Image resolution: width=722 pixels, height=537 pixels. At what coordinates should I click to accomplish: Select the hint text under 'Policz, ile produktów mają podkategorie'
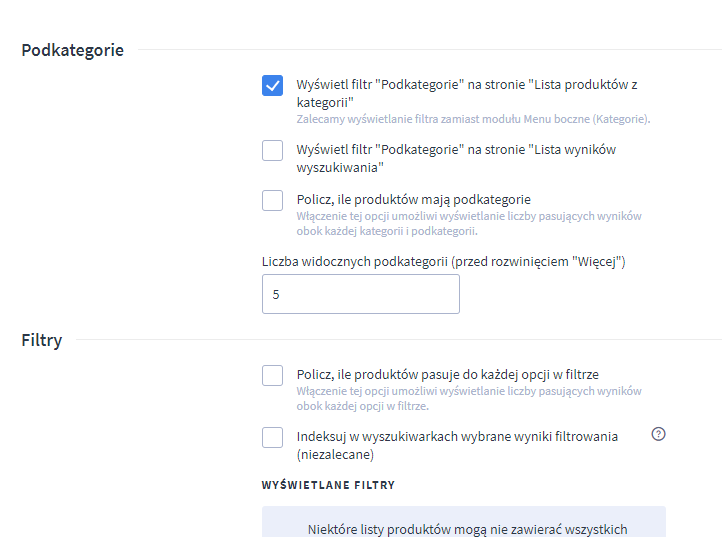tap(469, 223)
